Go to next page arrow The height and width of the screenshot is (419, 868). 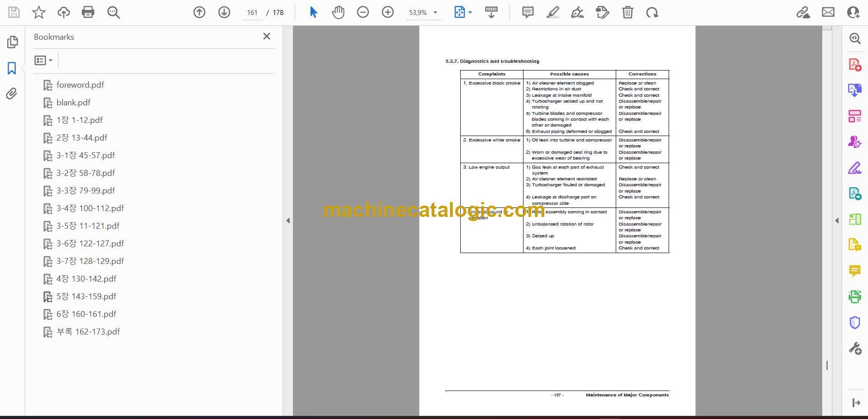coord(224,12)
